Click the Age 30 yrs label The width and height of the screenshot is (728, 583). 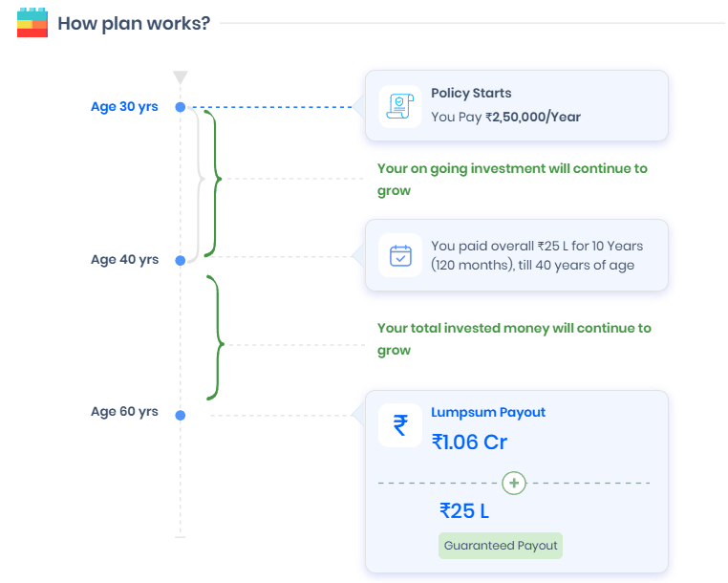coord(124,106)
